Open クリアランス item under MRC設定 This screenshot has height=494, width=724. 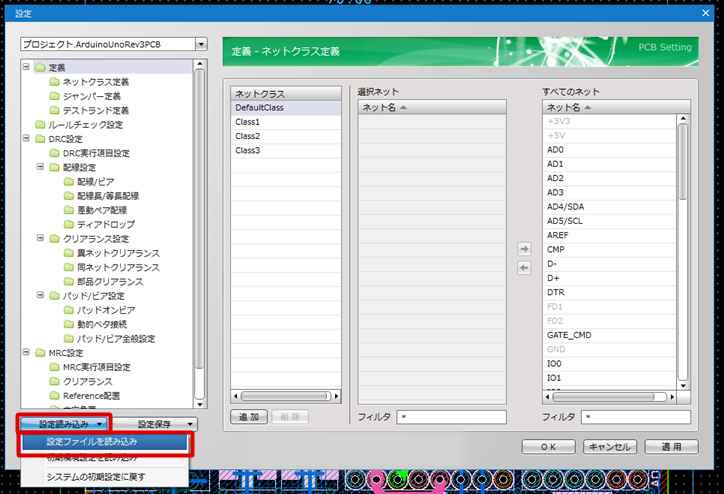(x=88, y=381)
